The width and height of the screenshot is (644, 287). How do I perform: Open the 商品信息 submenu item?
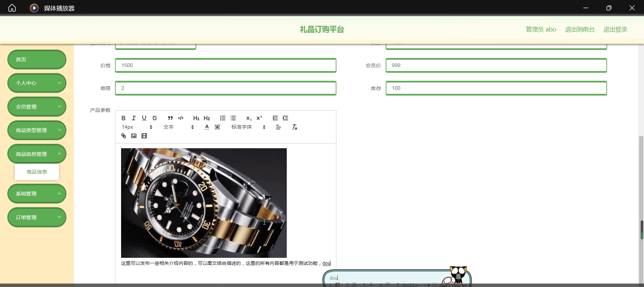pos(37,172)
